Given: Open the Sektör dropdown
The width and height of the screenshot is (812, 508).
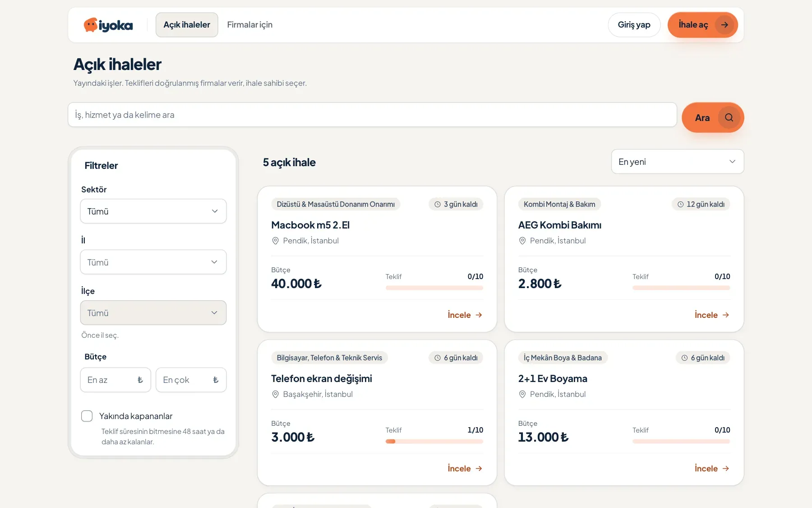Looking at the screenshot, I should coord(153,211).
